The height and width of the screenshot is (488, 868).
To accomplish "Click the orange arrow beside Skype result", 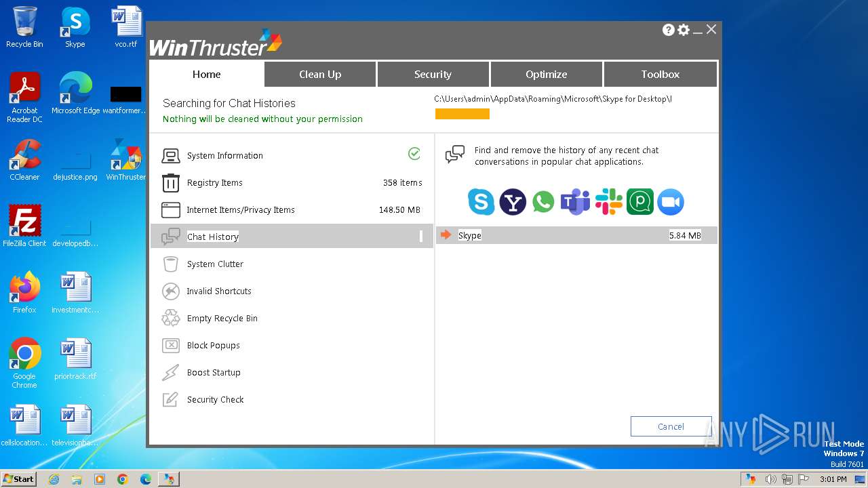I will tap(446, 235).
